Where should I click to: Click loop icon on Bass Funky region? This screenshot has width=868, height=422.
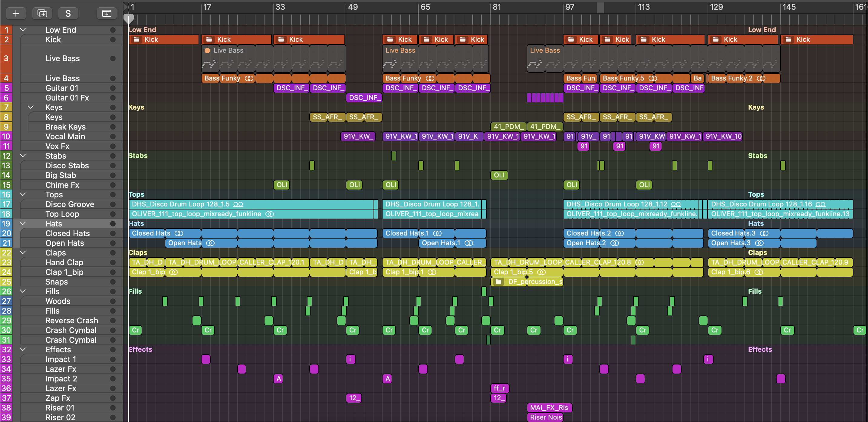(x=249, y=78)
